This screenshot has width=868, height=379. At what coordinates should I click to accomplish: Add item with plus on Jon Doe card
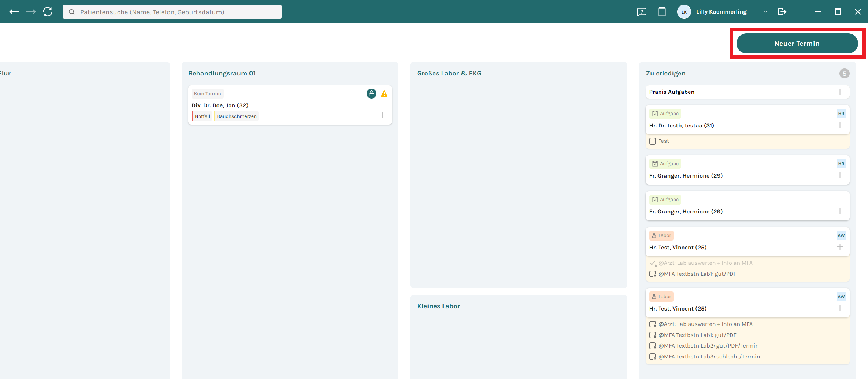coord(382,115)
